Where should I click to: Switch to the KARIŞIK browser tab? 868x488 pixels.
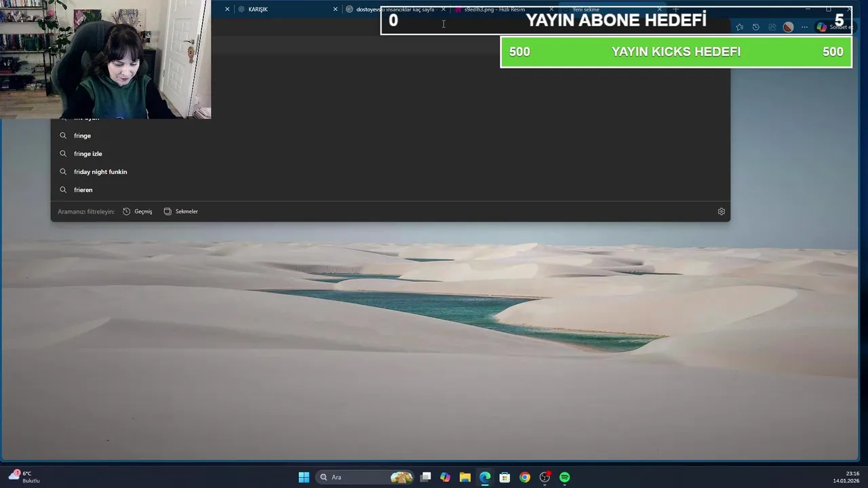287,9
